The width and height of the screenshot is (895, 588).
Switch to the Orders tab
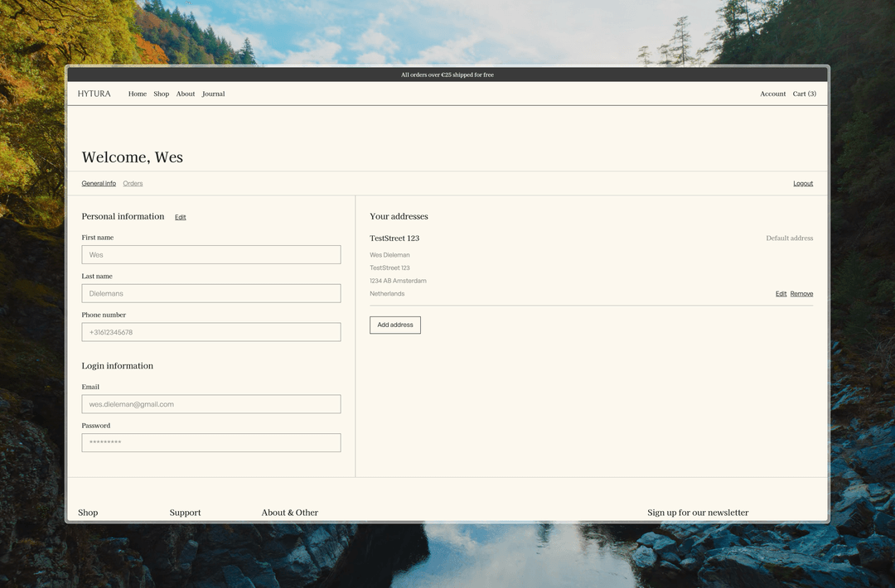pos(133,183)
